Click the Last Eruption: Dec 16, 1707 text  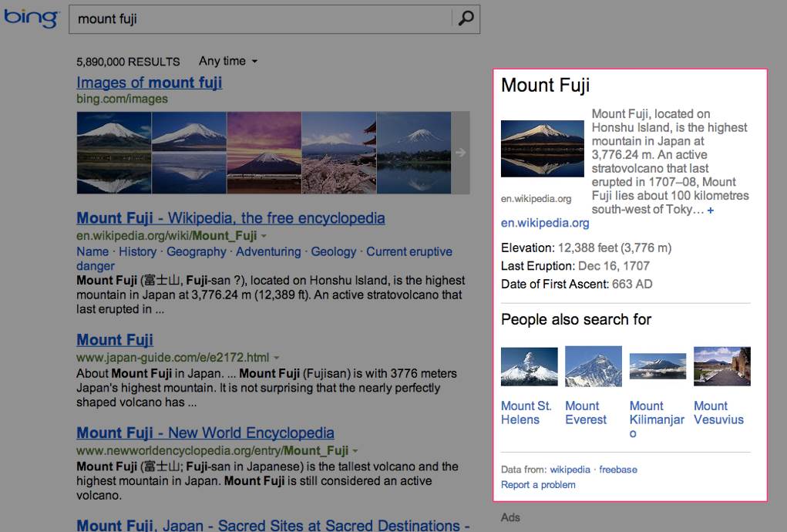point(575,266)
